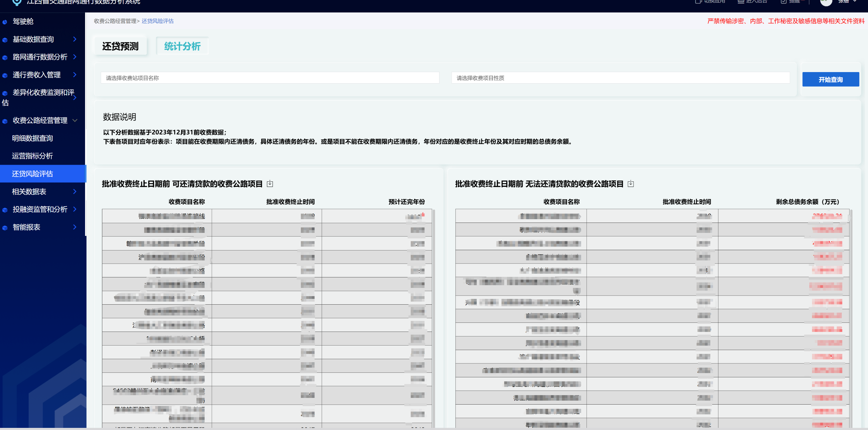The width and height of the screenshot is (868, 430).
Task: Click the cube icon beside 差异化收费监测和评估
Action: pyautogui.click(x=5, y=93)
